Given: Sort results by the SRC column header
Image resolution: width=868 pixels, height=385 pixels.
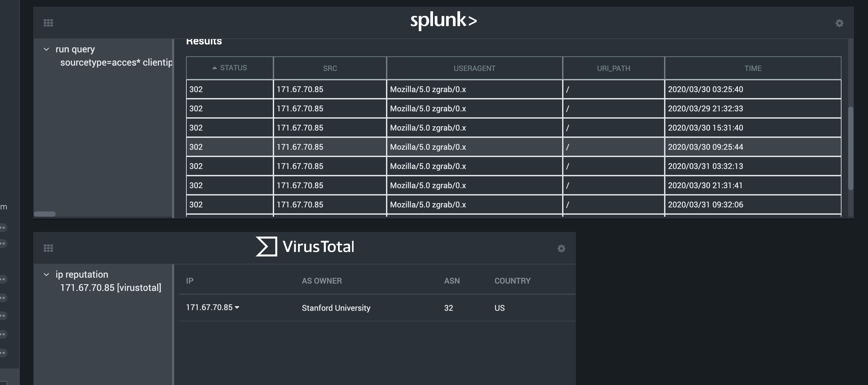Looking at the screenshot, I should [x=330, y=68].
